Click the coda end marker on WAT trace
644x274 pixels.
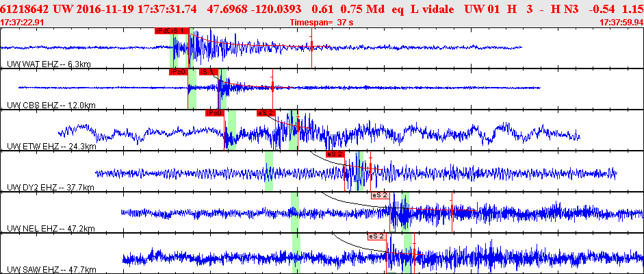tap(311, 46)
